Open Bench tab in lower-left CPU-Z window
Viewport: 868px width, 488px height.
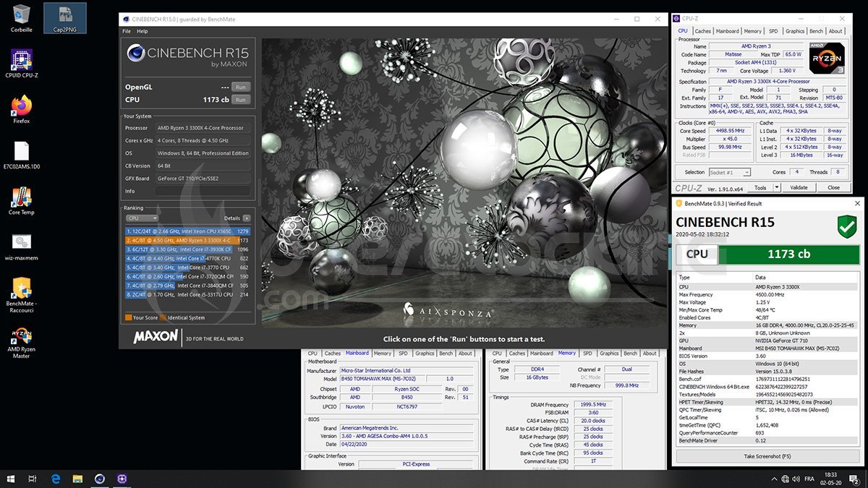(446, 354)
